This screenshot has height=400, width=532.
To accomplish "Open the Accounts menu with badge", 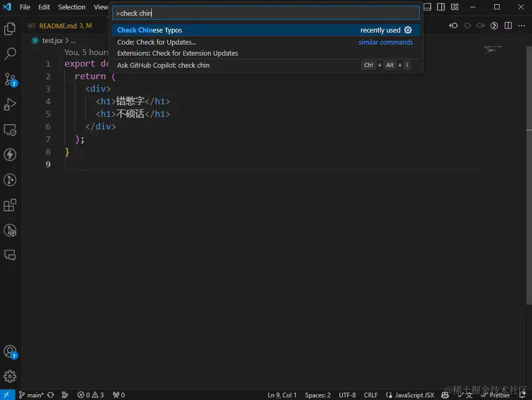I will point(10,352).
